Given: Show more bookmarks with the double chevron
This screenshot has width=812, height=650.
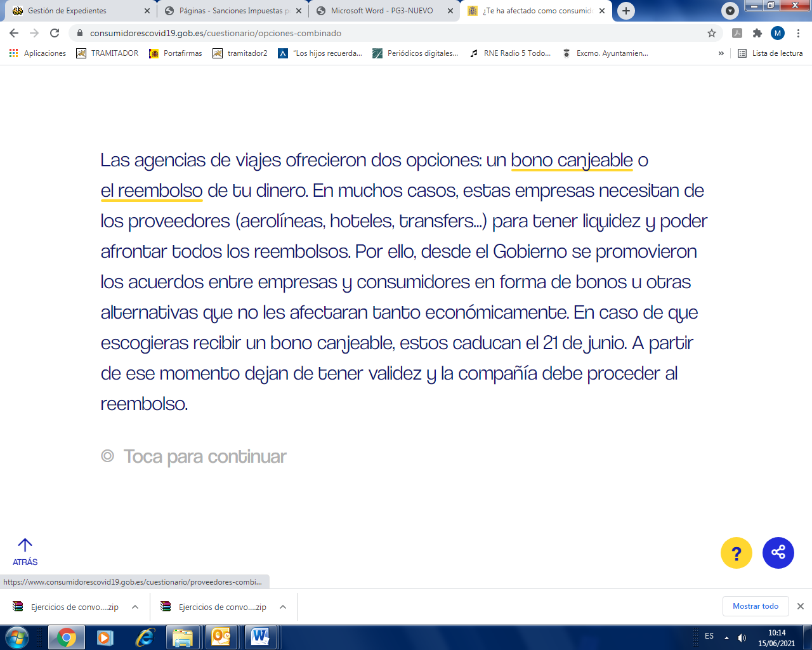Looking at the screenshot, I should click(721, 53).
